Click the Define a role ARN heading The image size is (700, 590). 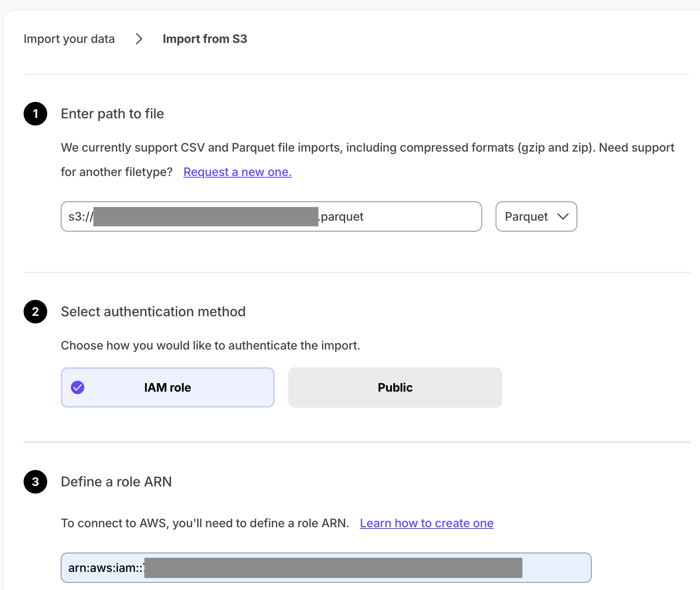116,482
